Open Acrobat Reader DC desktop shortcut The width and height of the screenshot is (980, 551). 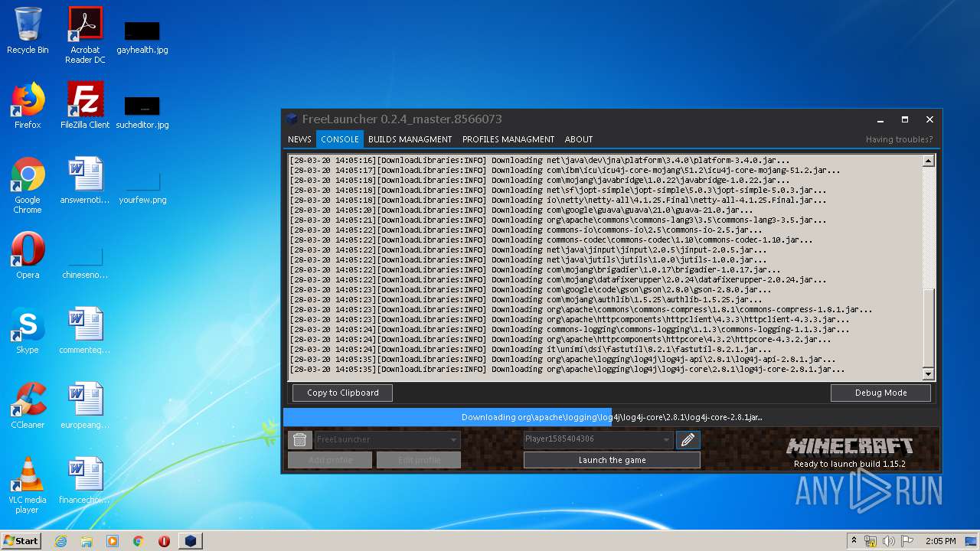click(x=85, y=34)
